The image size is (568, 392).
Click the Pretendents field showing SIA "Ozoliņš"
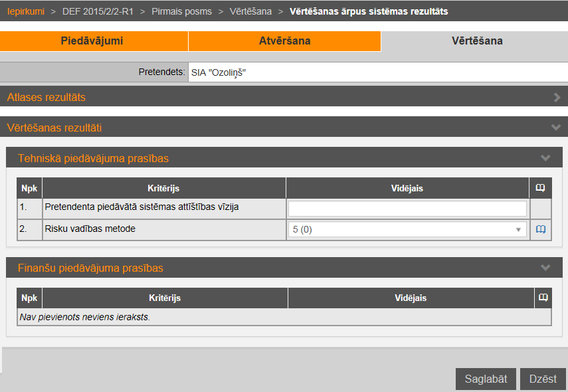coord(377,72)
